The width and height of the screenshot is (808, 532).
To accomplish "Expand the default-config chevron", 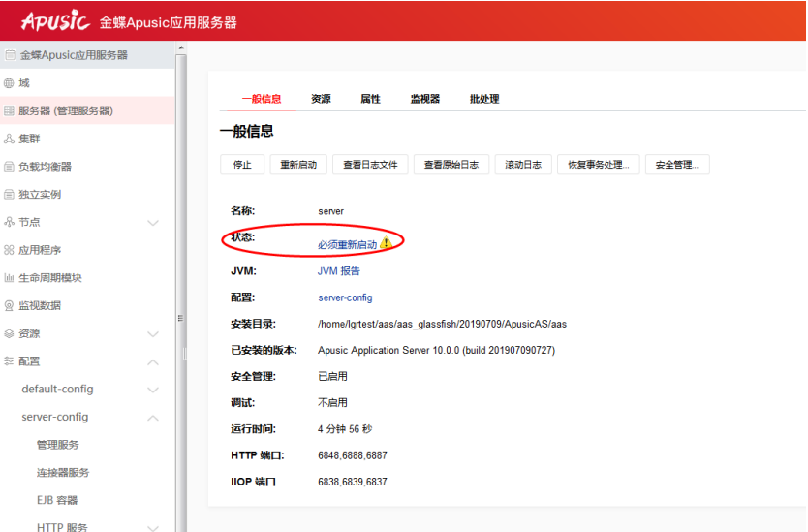I will [153, 390].
